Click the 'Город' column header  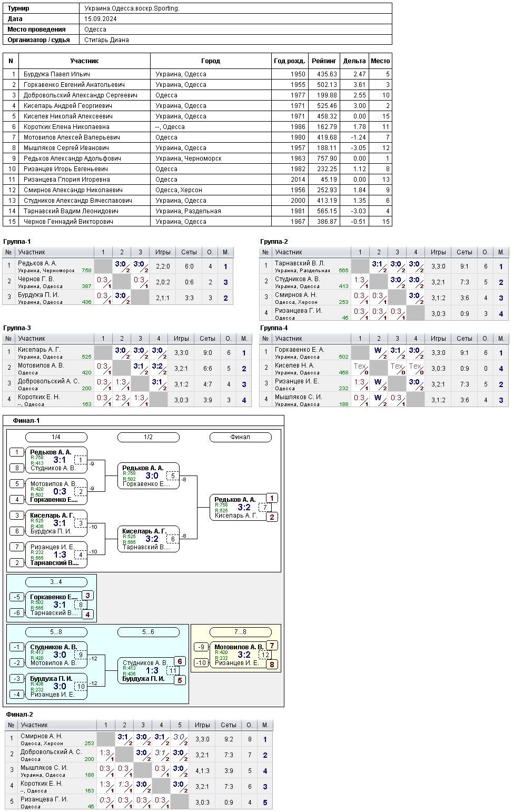coord(211,61)
